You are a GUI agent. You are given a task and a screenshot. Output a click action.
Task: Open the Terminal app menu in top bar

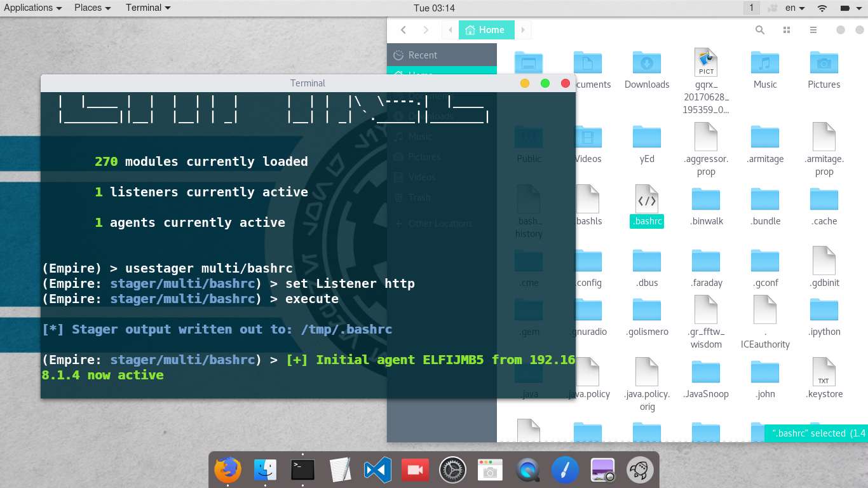(x=148, y=8)
